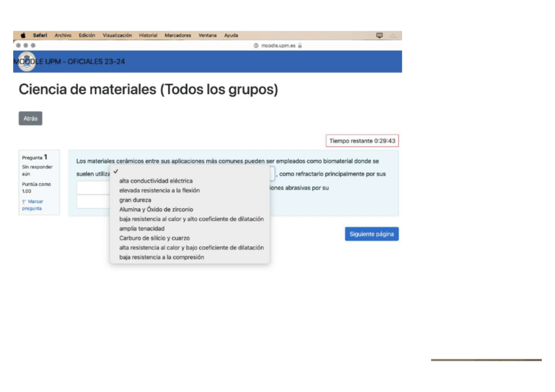The image size is (555, 392).
Task: Open the Safari menu
Action: [40, 35]
